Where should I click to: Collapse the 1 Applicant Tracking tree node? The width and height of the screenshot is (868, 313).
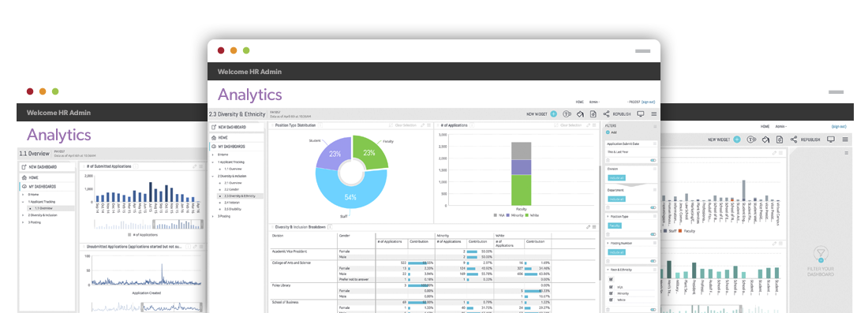(212, 162)
